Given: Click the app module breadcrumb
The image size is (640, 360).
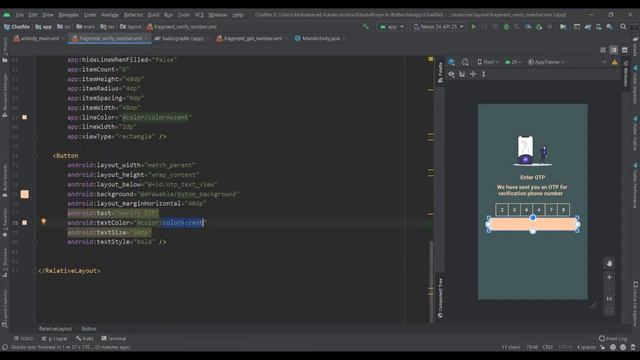Looking at the screenshot, I should pyautogui.click(x=44, y=27).
